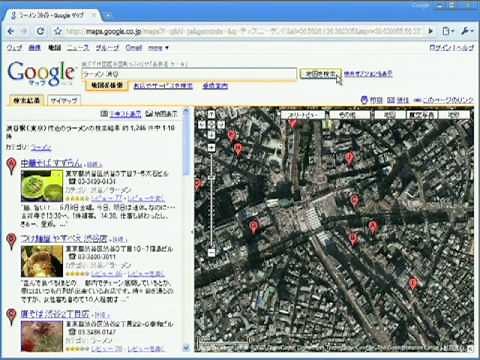Open the third ramen result title link
The width and height of the screenshot is (480, 360).
tap(55, 314)
